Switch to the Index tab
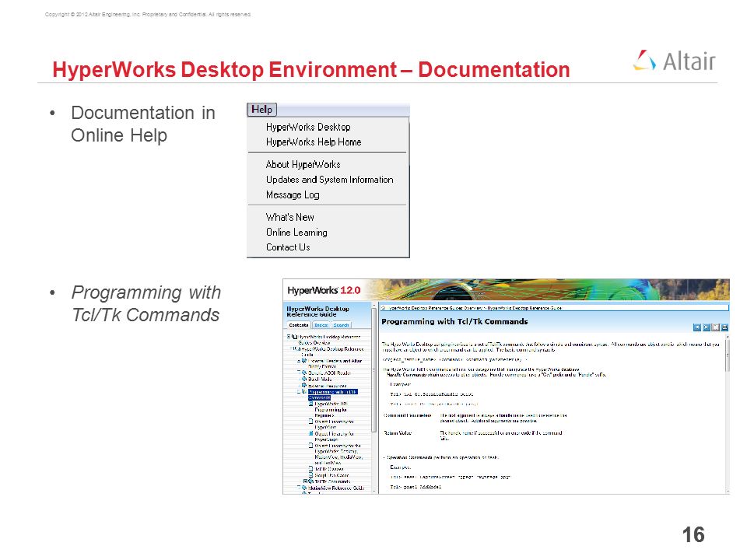 pyautogui.click(x=321, y=325)
